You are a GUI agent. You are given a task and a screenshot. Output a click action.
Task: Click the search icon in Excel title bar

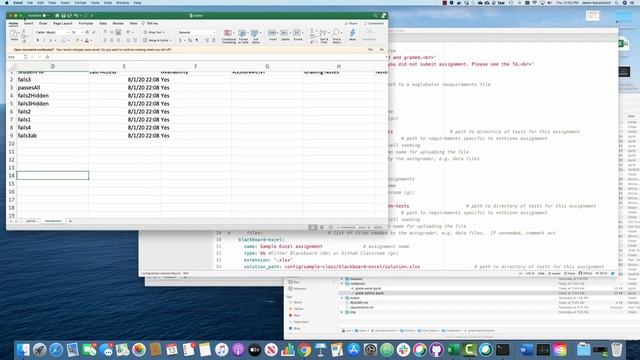point(375,16)
